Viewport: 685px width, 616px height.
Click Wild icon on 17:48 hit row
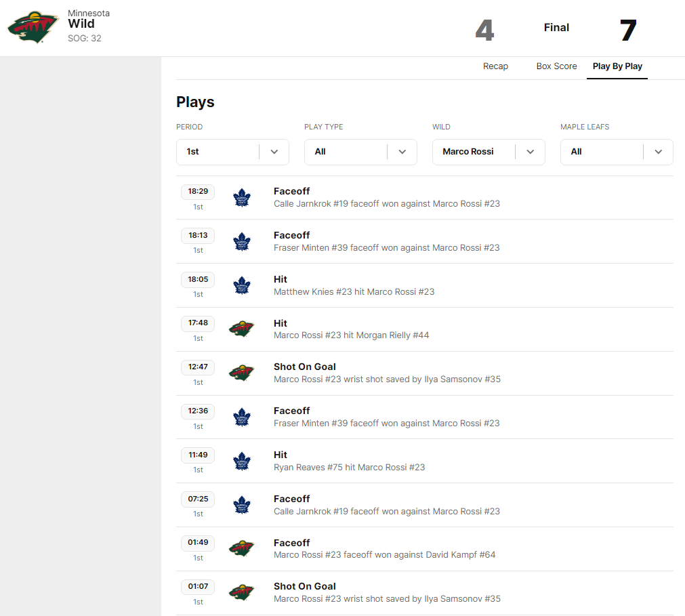coord(242,329)
